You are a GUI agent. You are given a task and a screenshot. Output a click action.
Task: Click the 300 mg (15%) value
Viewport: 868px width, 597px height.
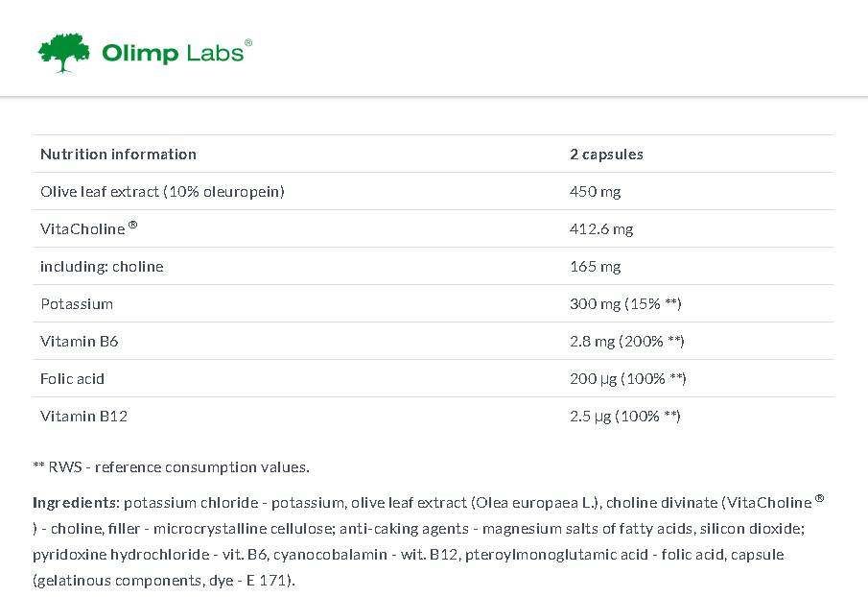click(x=625, y=303)
